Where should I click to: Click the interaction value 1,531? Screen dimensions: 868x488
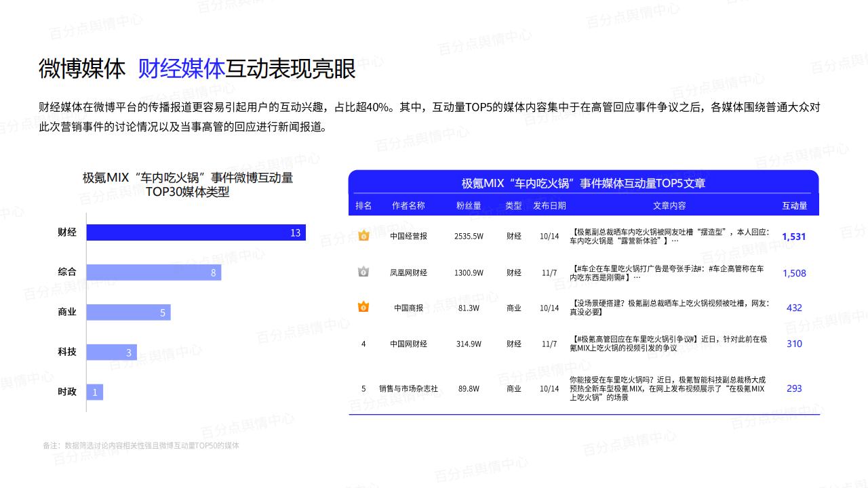pos(794,237)
